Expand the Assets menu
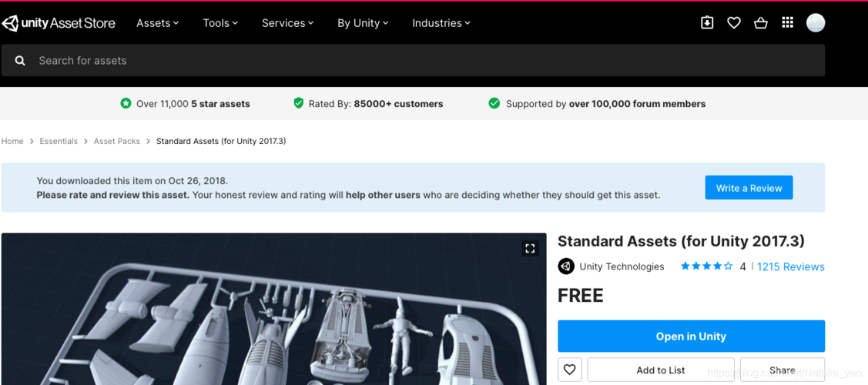868x385 pixels. tap(157, 22)
